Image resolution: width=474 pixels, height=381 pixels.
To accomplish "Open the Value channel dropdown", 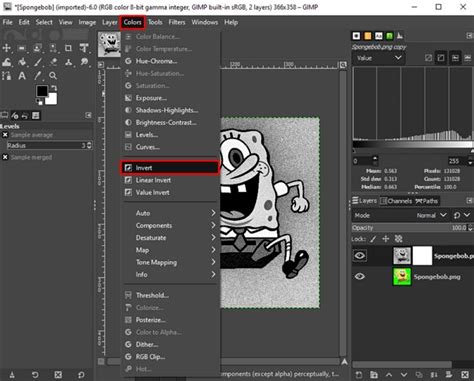I will [379, 58].
